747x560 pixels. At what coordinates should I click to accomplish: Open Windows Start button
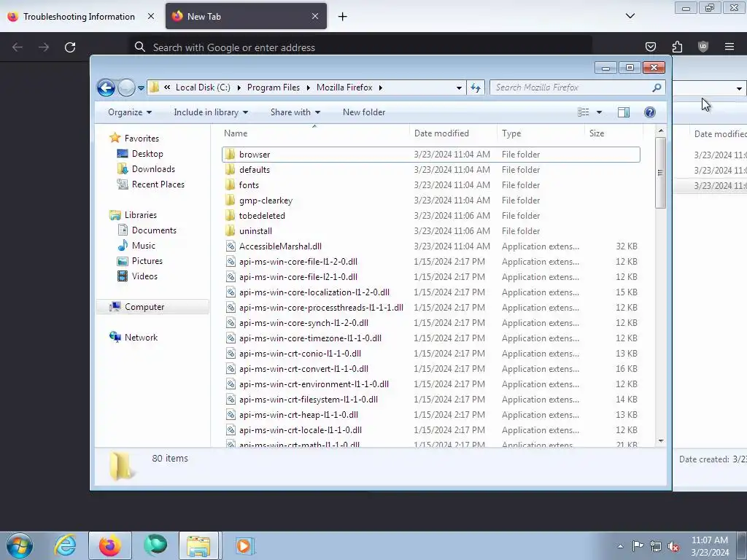click(20, 545)
